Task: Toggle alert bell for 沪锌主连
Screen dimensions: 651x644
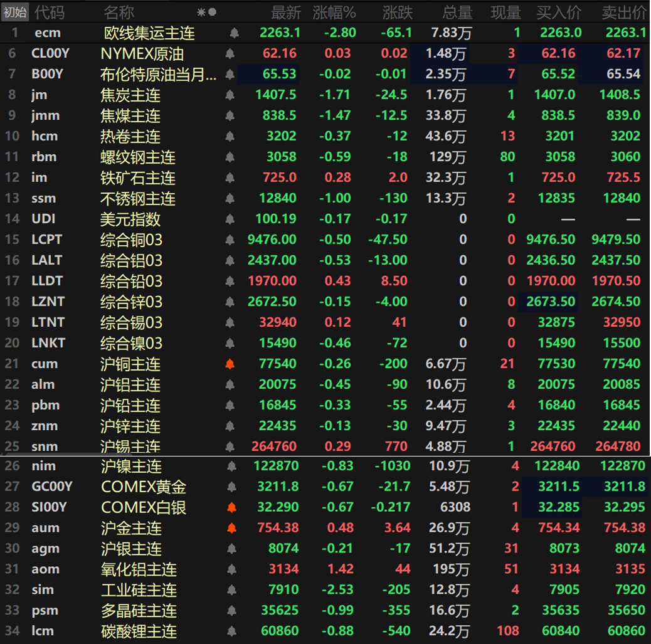Action: click(x=230, y=426)
